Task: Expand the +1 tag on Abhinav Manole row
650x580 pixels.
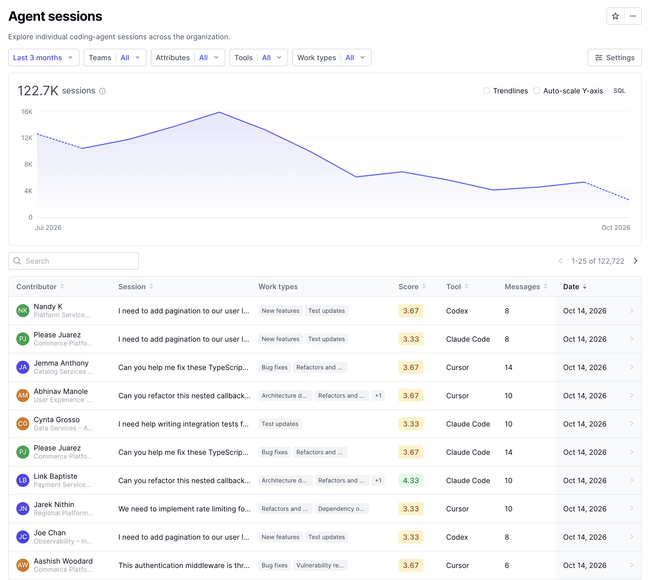Action: click(378, 396)
